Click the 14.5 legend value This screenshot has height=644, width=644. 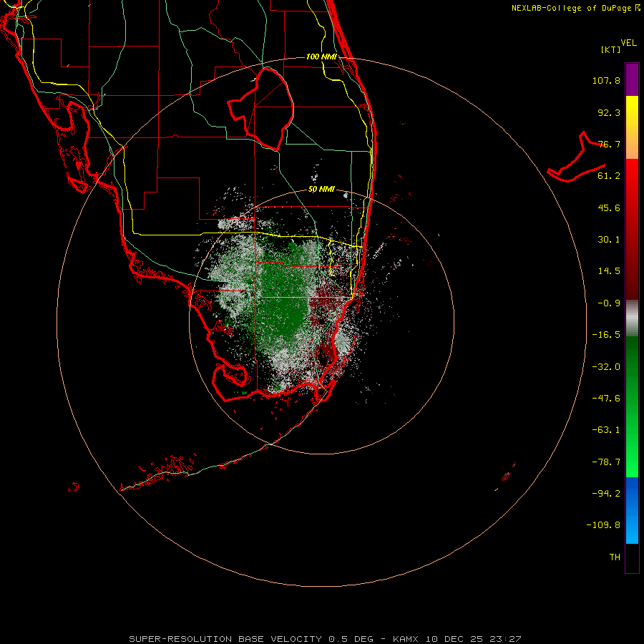[x=609, y=271]
